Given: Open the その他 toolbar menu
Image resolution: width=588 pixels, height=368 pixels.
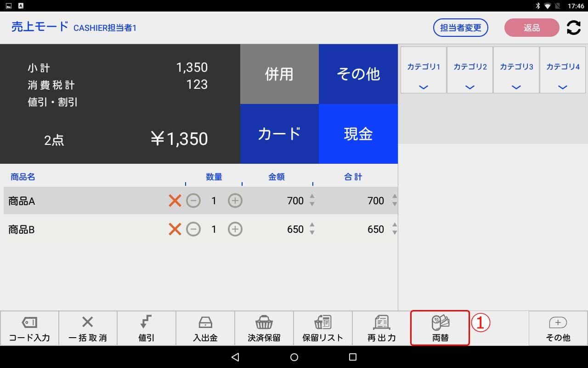Looking at the screenshot, I should click(x=558, y=328).
